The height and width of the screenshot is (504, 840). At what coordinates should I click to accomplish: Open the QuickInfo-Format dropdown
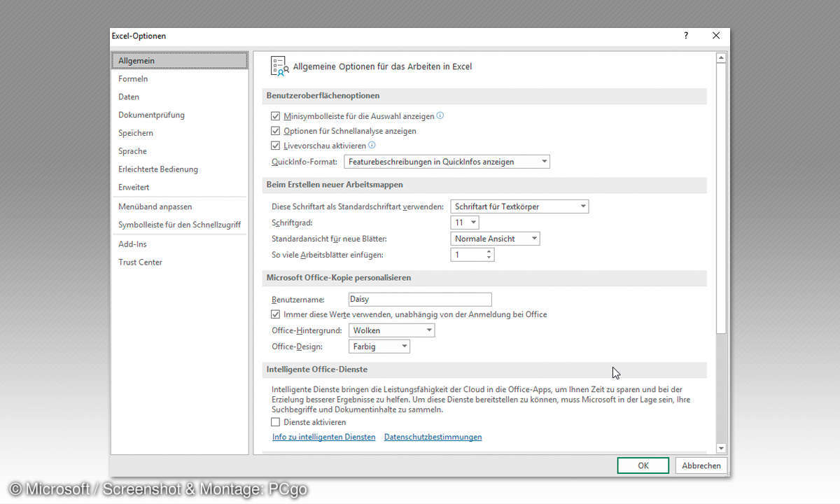pos(447,162)
